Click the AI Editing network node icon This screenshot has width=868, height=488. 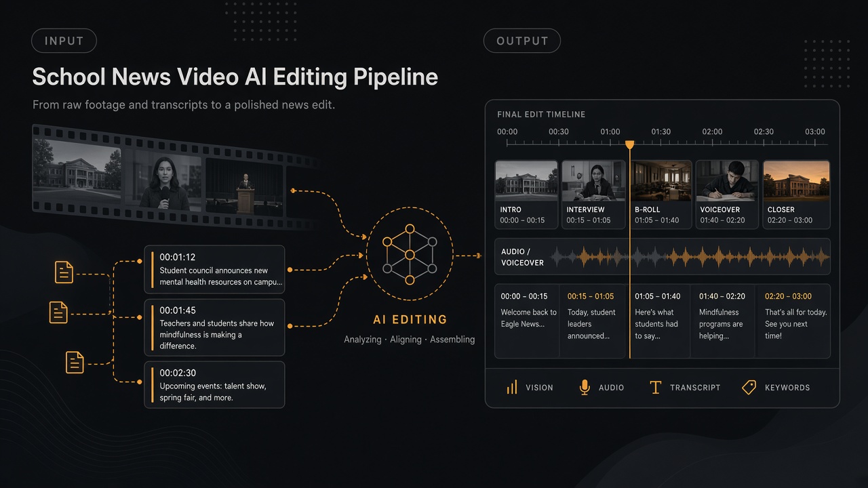pyautogui.click(x=410, y=255)
